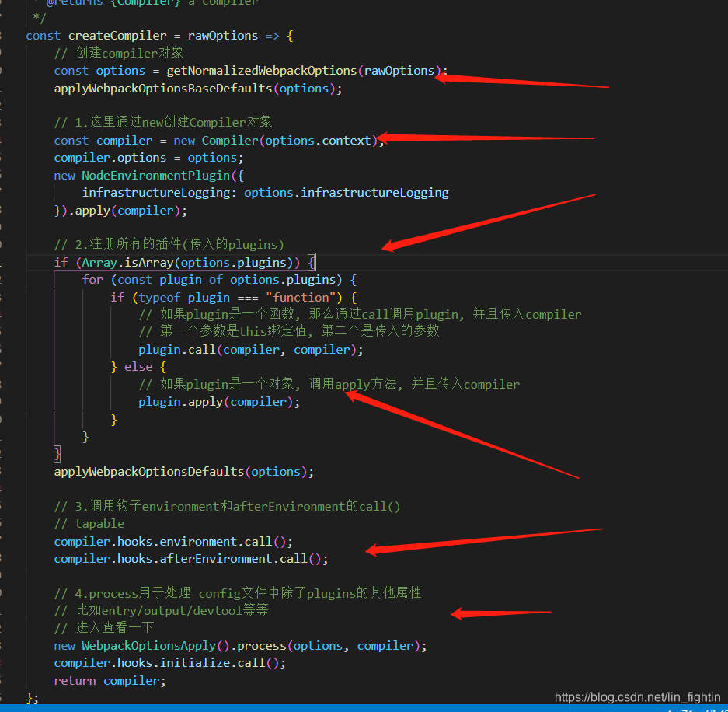Select comment '// 1.这里通过new创建Compiler对象'
The height and width of the screenshot is (712, 728).
pyautogui.click(x=163, y=123)
